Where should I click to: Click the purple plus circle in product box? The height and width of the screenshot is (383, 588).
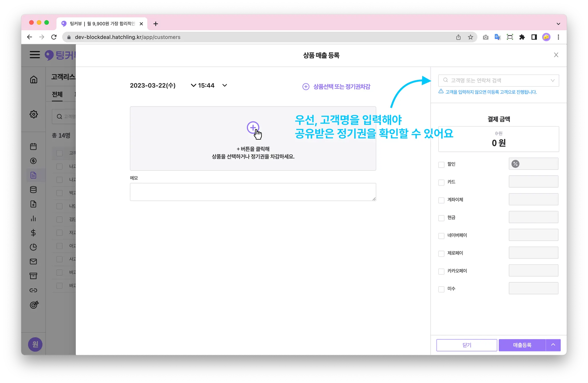pos(253,128)
